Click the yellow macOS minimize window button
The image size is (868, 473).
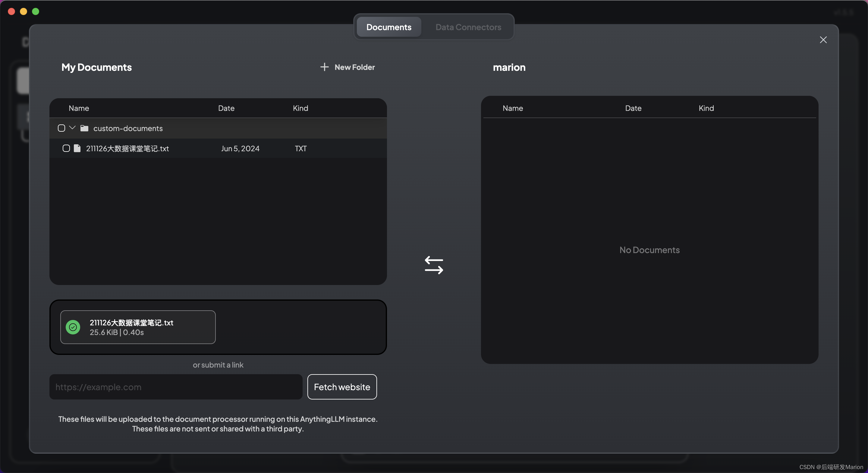point(23,11)
